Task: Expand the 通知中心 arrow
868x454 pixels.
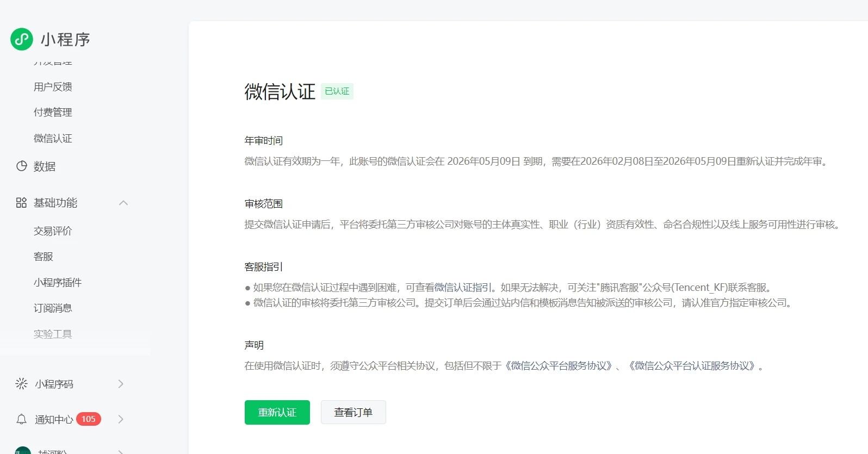Action: 121,419
